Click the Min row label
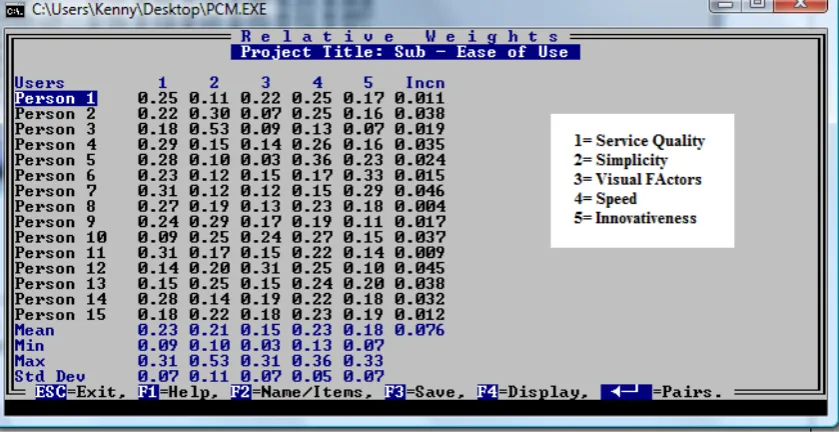This screenshot has height=434, width=839. point(29,346)
